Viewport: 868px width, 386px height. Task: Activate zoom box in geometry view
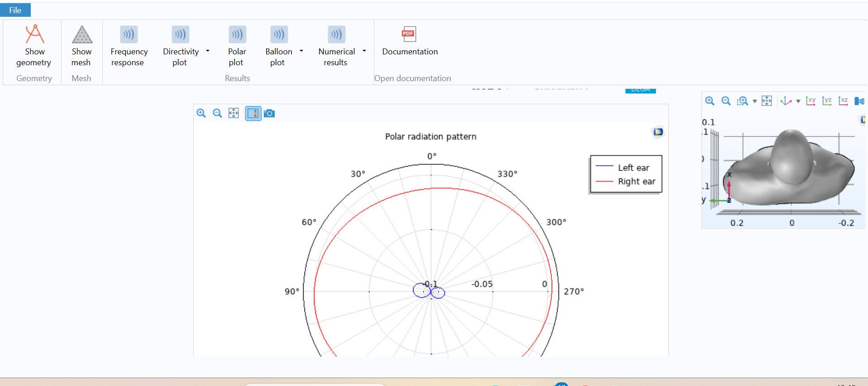pyautogui.click(x=742, y=101)
